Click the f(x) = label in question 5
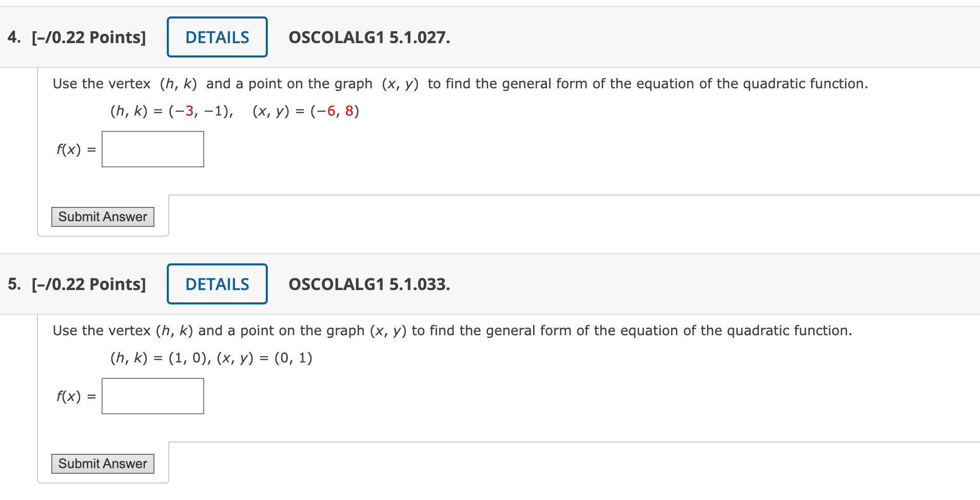Viewport: 980px width, 500px height. point(75,396)
